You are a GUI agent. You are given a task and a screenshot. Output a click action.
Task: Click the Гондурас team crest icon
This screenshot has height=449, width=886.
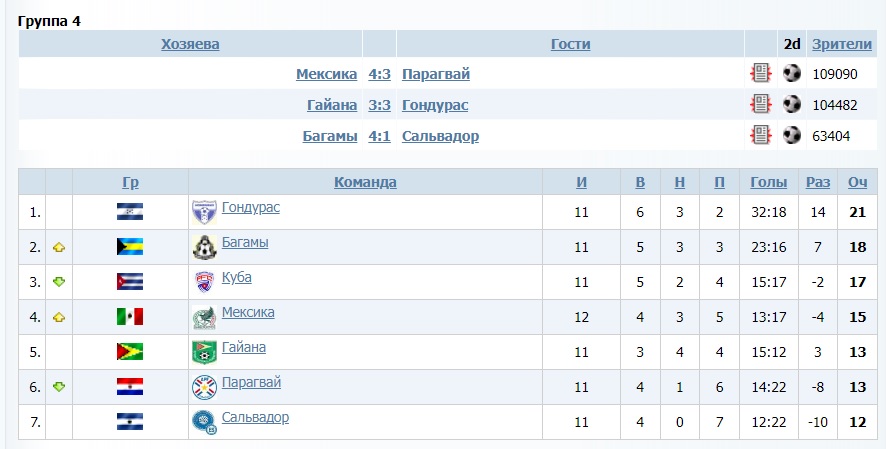pos(204,211)
